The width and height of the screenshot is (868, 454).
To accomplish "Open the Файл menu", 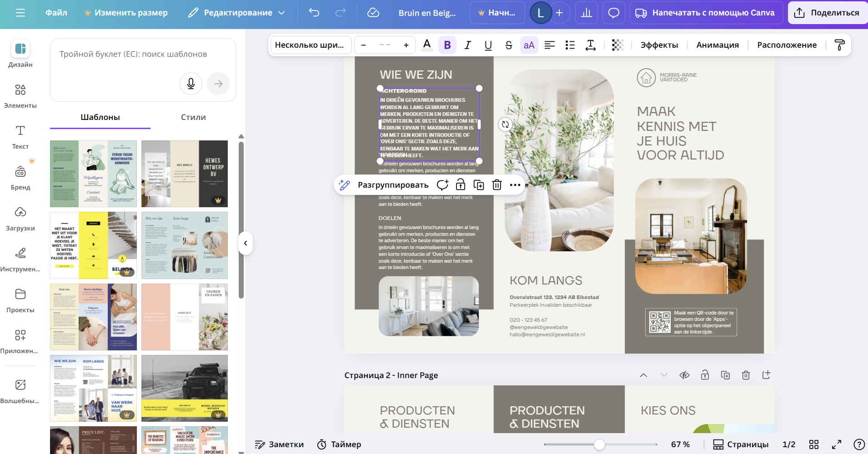I will coord(56,13).
